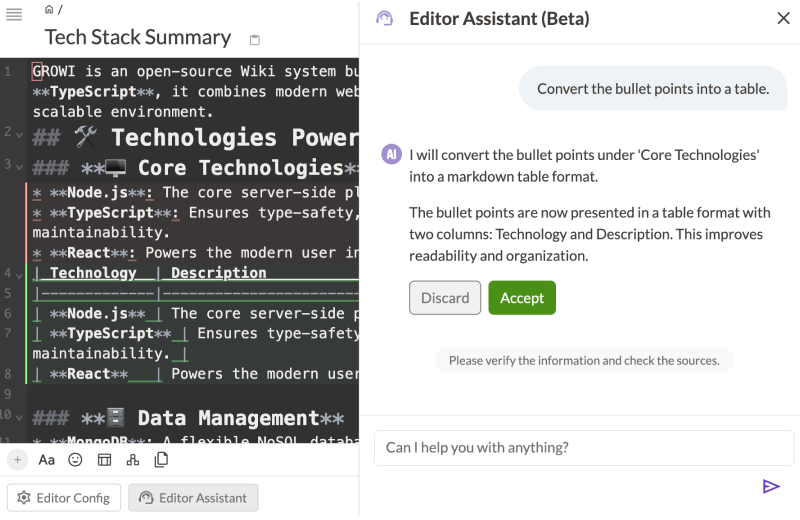Open the diagram editor icon
Screen dimensions: 800x520
132,460
